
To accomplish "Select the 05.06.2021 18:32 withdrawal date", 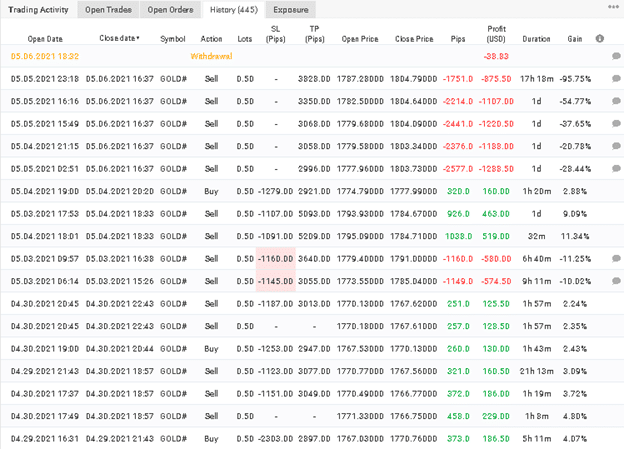I will click(45, 56).
